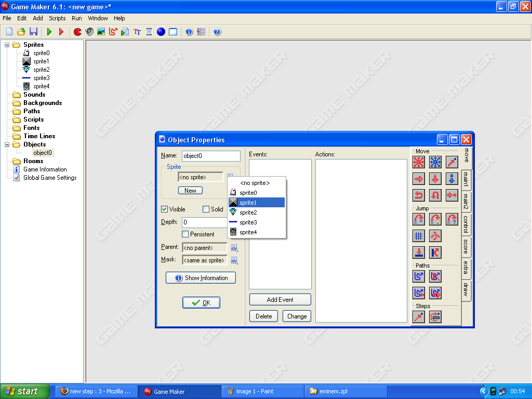Collapse the Objects folder in tree

[7, 144]
